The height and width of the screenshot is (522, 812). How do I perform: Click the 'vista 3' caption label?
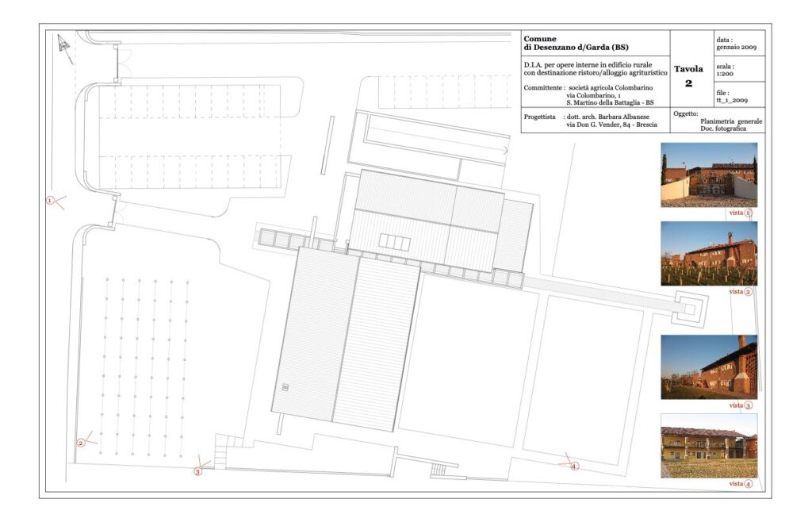coord(741,405)
